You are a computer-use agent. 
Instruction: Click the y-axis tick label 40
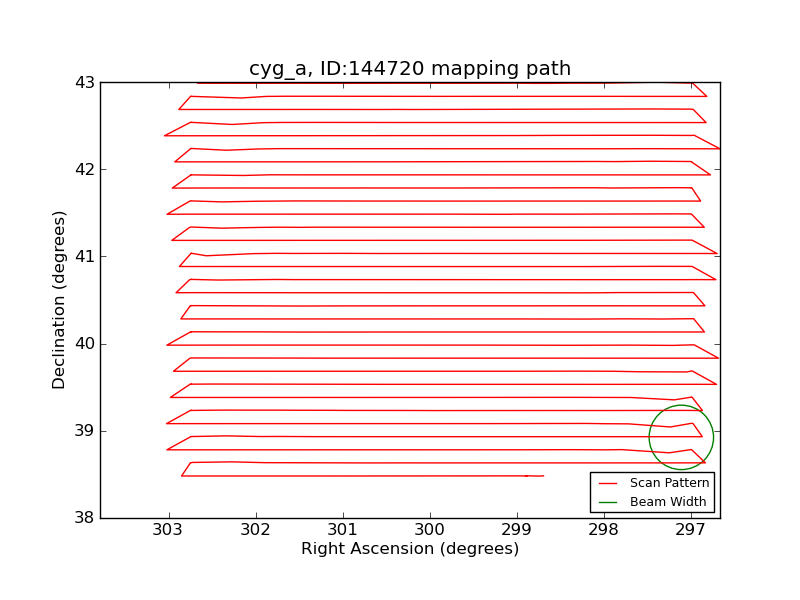[84, 344]
